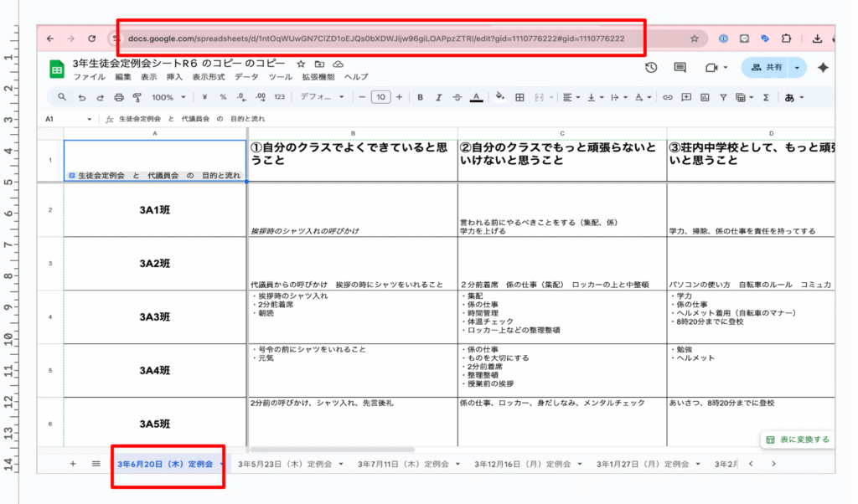The image size is (858, 504).
Task: Open the zoom 100% dropdown
Action: tap(168, 97)
